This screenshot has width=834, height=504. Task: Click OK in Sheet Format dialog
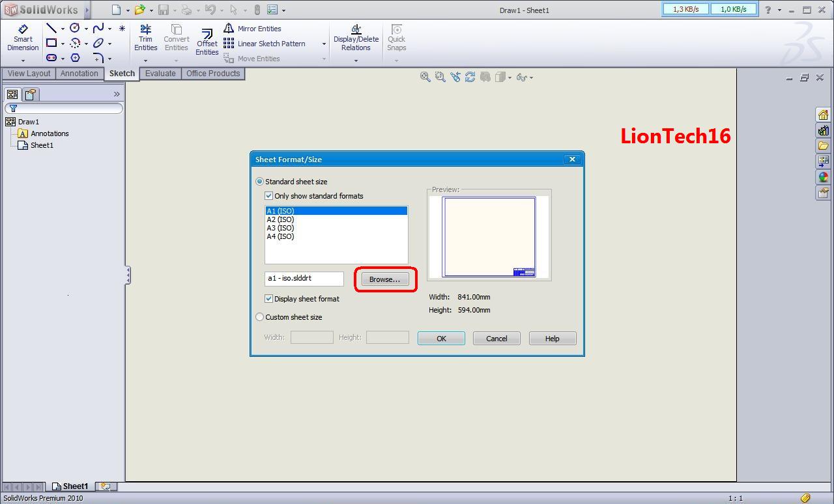point(441,339)
